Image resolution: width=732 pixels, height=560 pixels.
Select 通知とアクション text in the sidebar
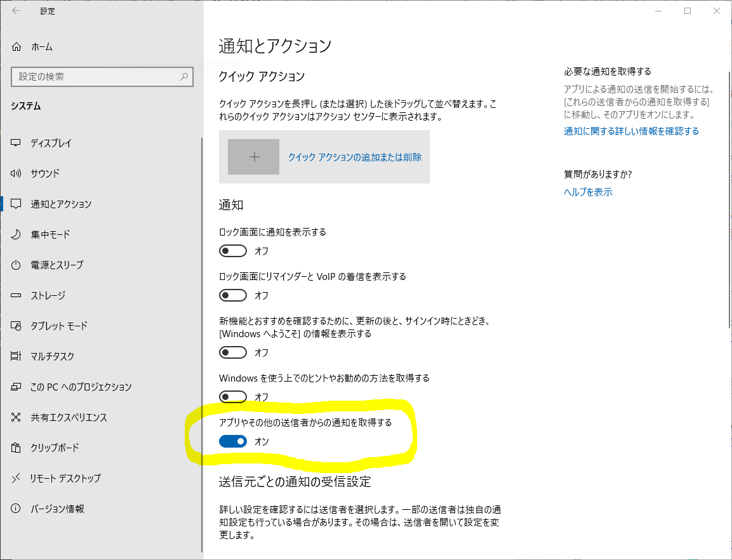61,204
